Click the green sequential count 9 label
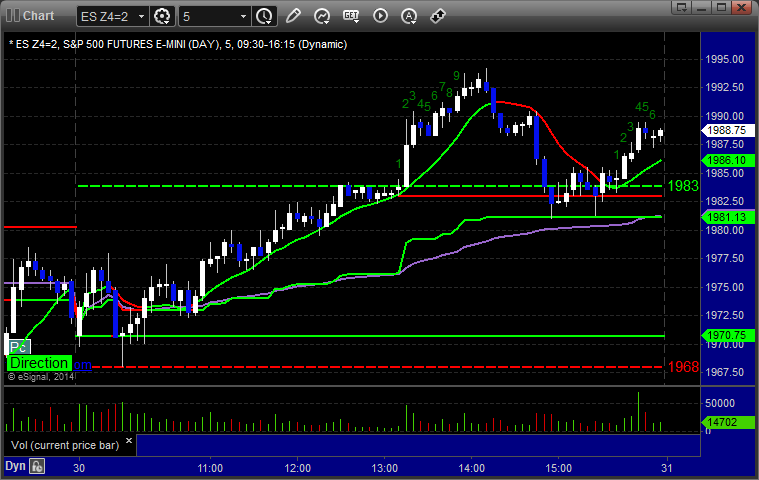Image resolution: width=759 pixels, height=480 pixels. click(456, 75)
